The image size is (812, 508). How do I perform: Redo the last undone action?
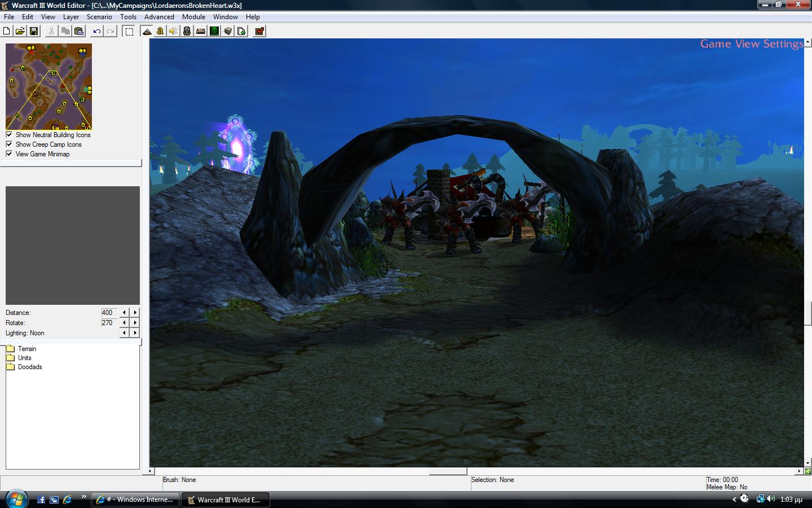tap(111, 31)
